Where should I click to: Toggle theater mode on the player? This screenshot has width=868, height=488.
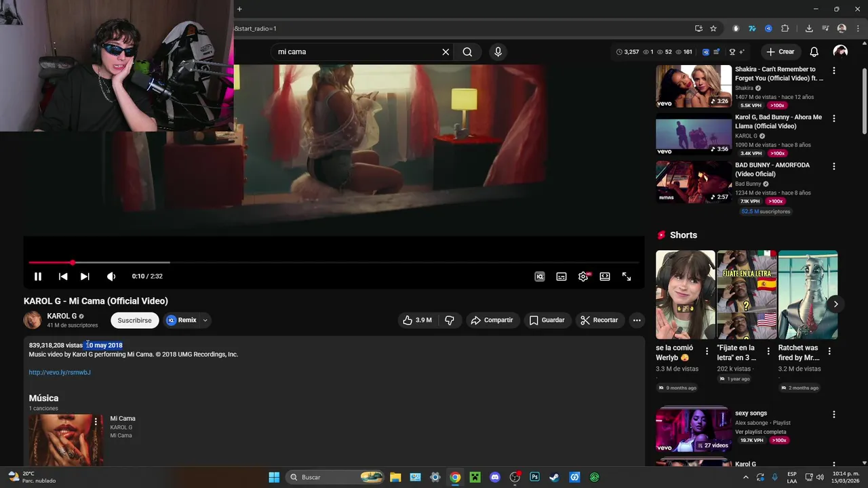tap(605, 277)
